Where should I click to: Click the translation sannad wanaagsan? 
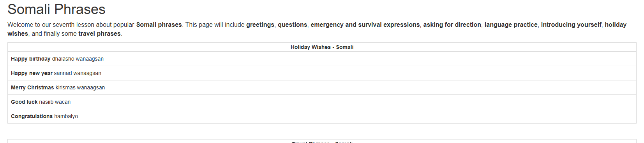tap(78, 73)
